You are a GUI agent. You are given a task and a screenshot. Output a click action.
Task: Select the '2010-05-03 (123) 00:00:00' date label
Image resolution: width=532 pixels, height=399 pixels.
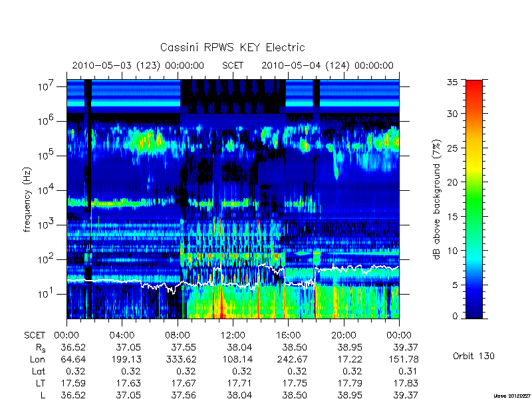(x=138, y=65)
